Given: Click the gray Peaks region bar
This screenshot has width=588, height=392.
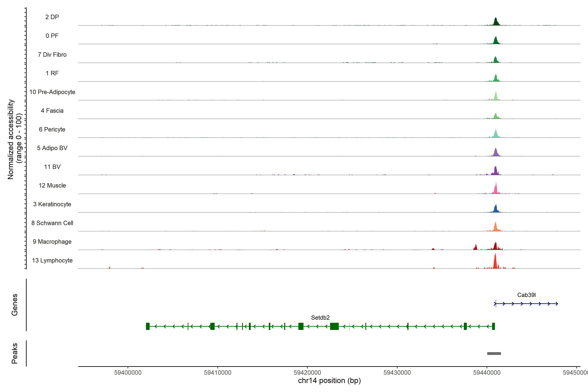Looking at the screenshot, I should [494, 353].
